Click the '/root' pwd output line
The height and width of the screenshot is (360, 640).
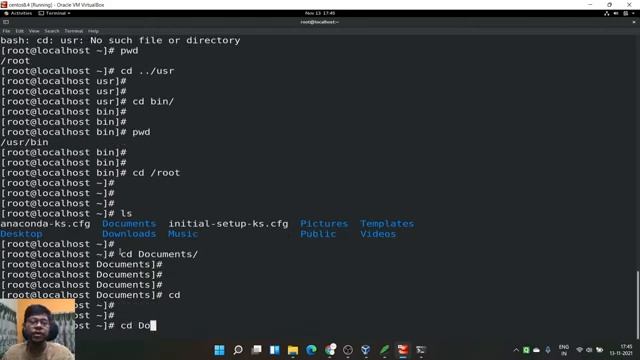pyautogui.click(x=15, y=61)
